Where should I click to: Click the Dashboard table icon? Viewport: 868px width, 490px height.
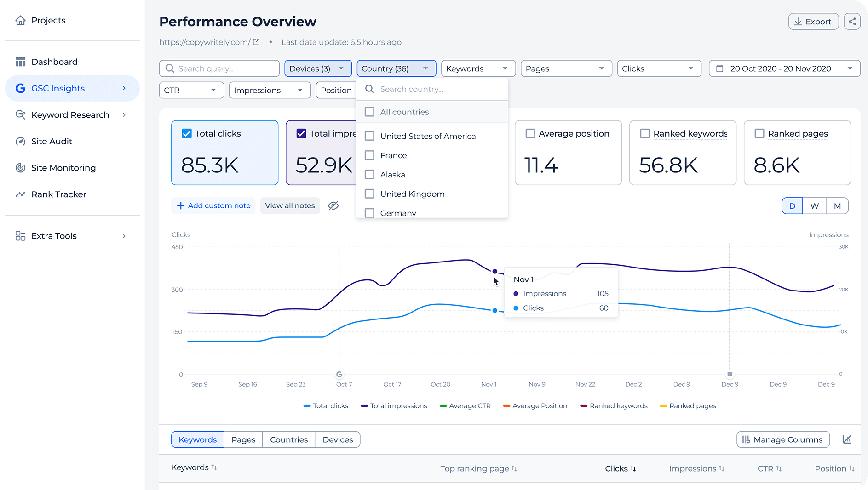tap(20, 62)
